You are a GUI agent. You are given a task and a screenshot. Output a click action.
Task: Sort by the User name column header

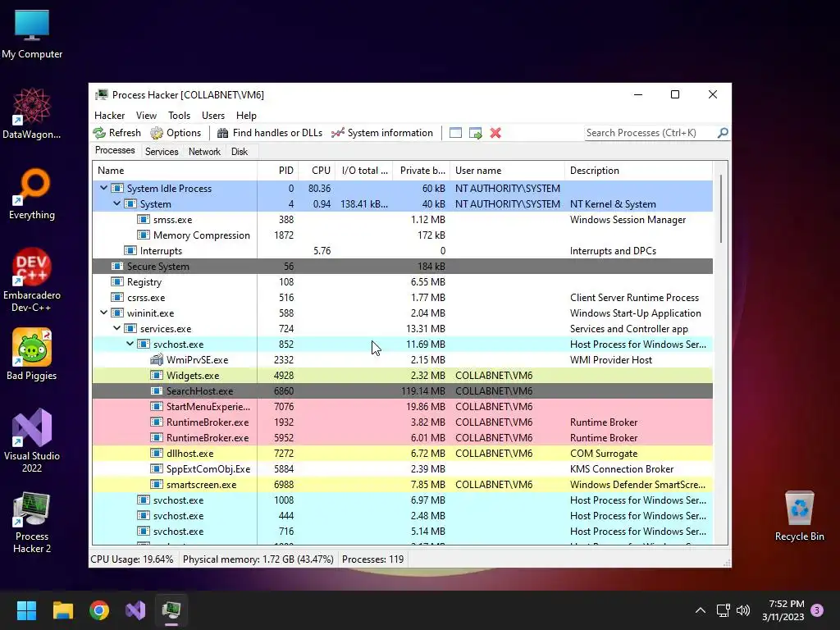(x=507, y=171)
